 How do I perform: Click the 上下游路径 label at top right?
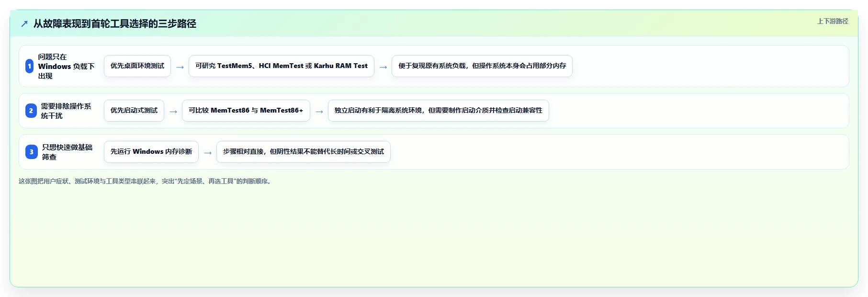click(x=833, y=21)
